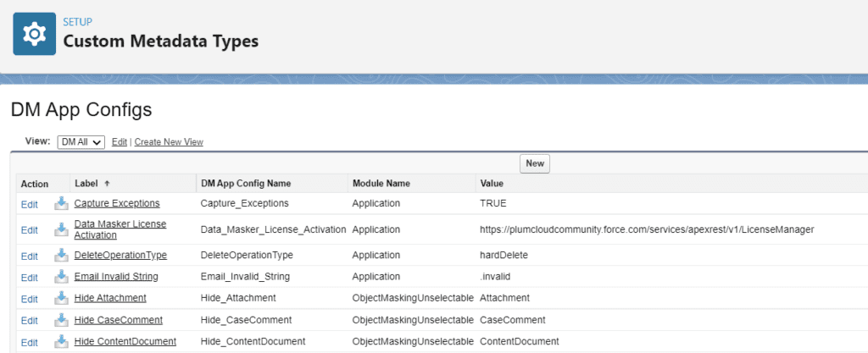Sort by the Label column header
Image resolution: width=868 pixels, height=353 pixels.
tap(86, 183)
